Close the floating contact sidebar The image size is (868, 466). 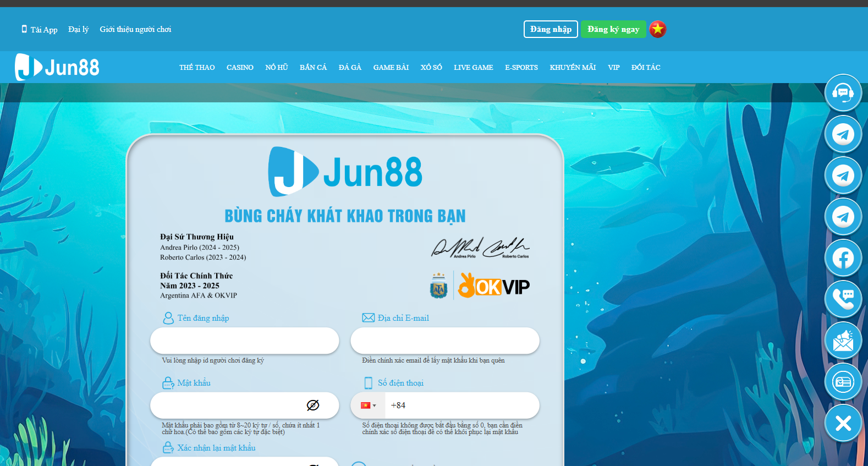(843, 423)
